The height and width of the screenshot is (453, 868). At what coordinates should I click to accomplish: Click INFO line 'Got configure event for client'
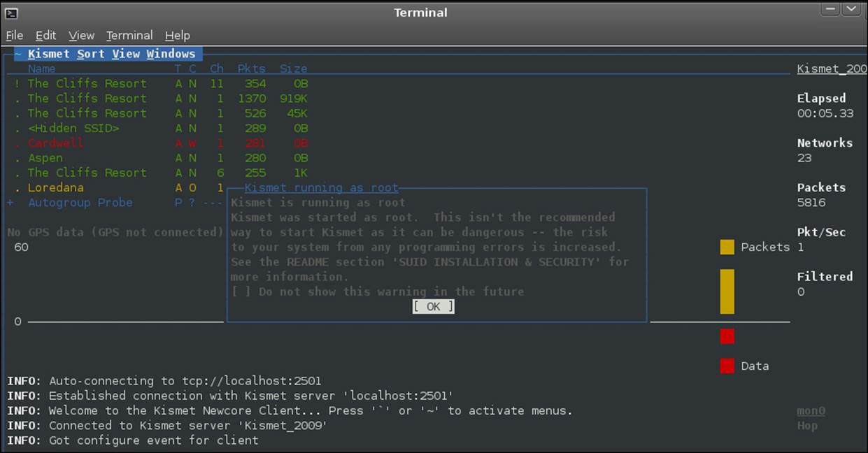(133, 440)
